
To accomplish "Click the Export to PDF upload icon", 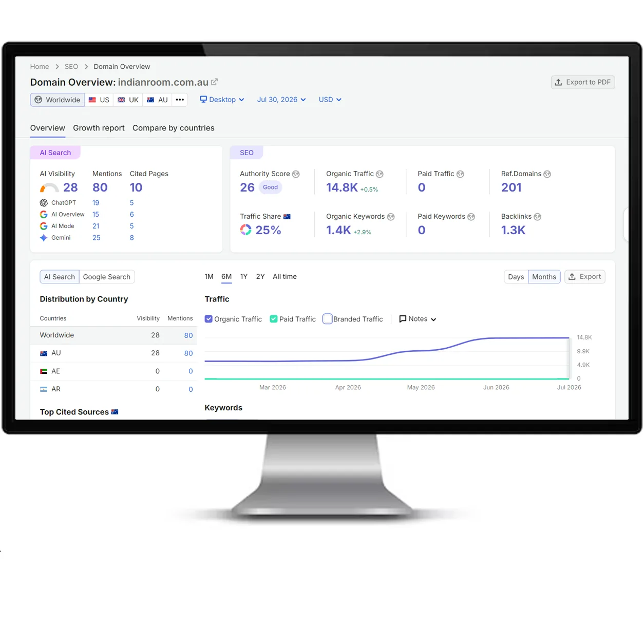I will pyautogui.click(x=558, y=82).
